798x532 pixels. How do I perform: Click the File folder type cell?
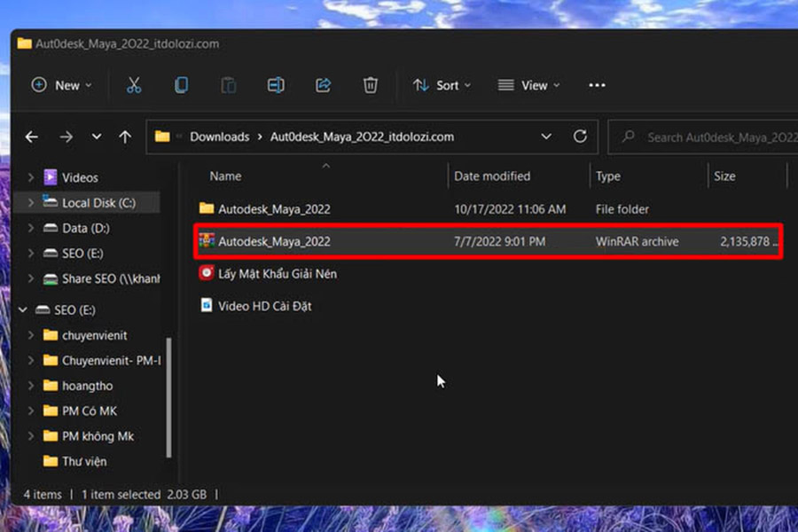coord(622,209)
